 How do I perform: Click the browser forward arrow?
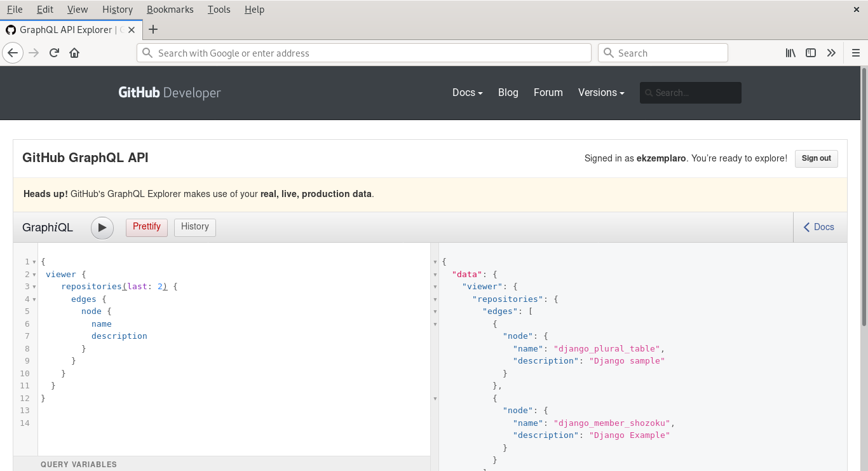(x=34, y=53)
